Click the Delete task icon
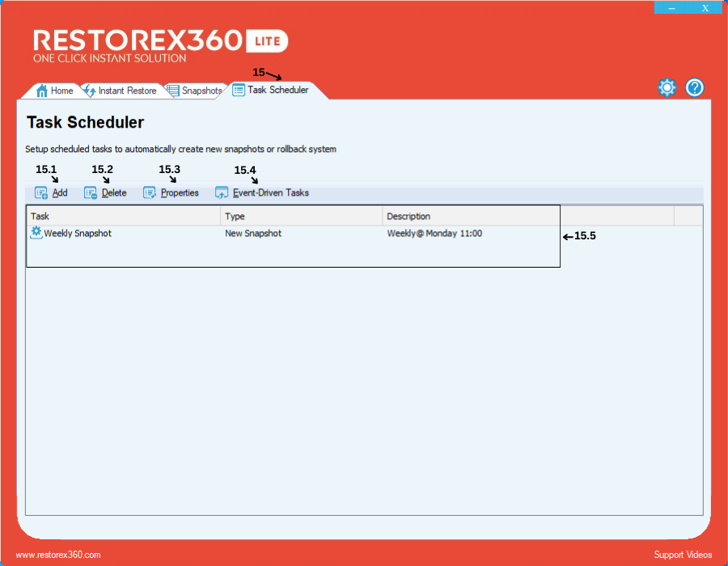Viewport: 728px width, 566px height. coord(91,193)
